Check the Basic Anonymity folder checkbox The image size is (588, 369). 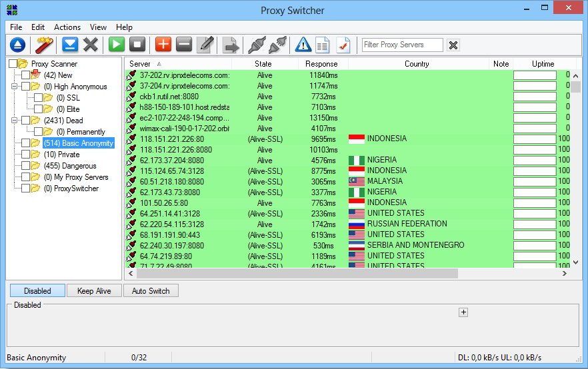(x=25, y=143)
